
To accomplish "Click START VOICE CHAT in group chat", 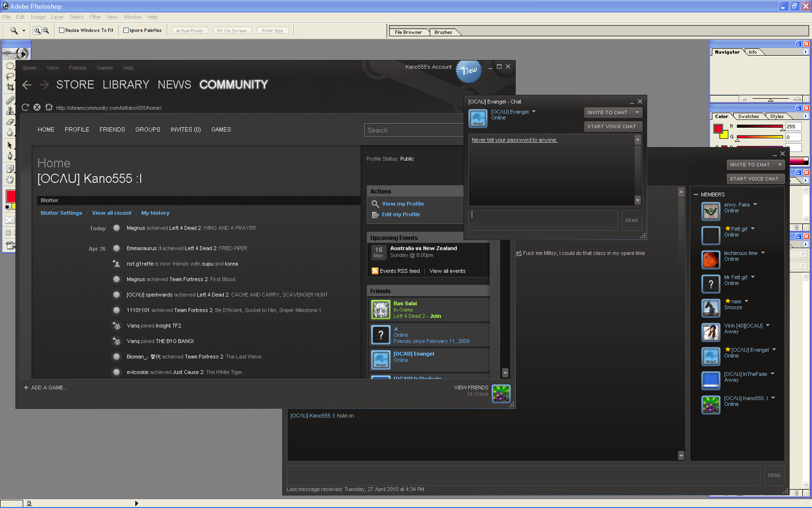I will pos(755,179).
